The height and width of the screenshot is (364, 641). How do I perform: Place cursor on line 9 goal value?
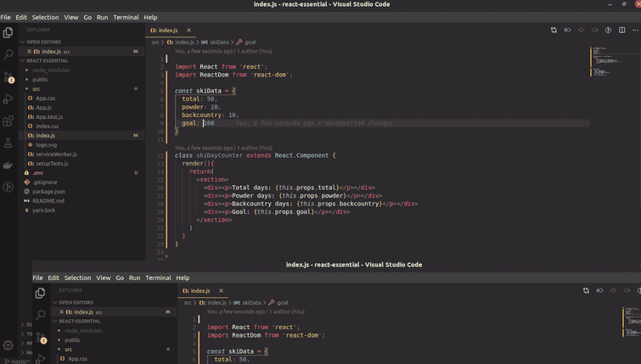tap(209, 123)
